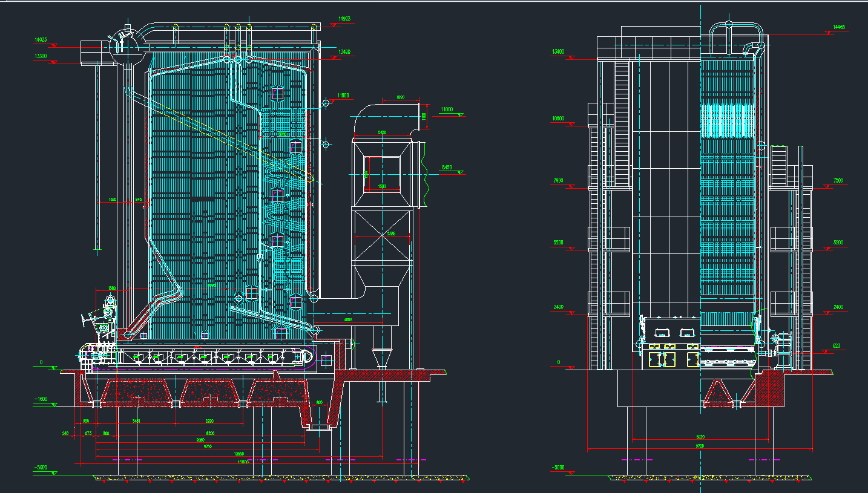Click the 13550 horizontal dimension text

pyautogui.click(x=240, y=453)
